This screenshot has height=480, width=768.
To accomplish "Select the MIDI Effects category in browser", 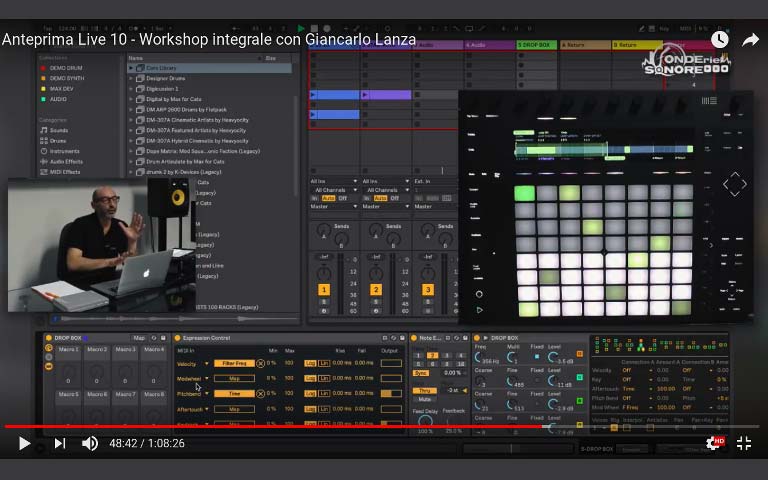I will tap(60, 171).
